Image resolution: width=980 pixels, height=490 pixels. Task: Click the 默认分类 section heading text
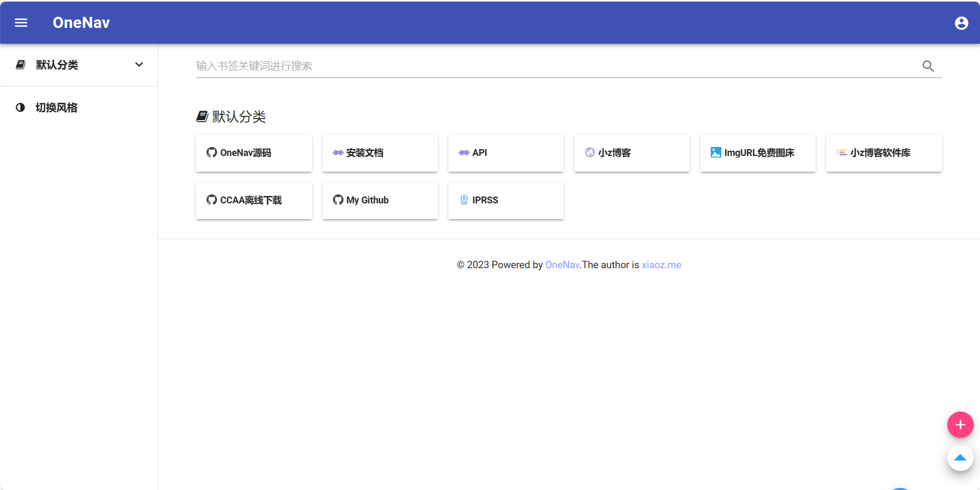pos(239,116)
